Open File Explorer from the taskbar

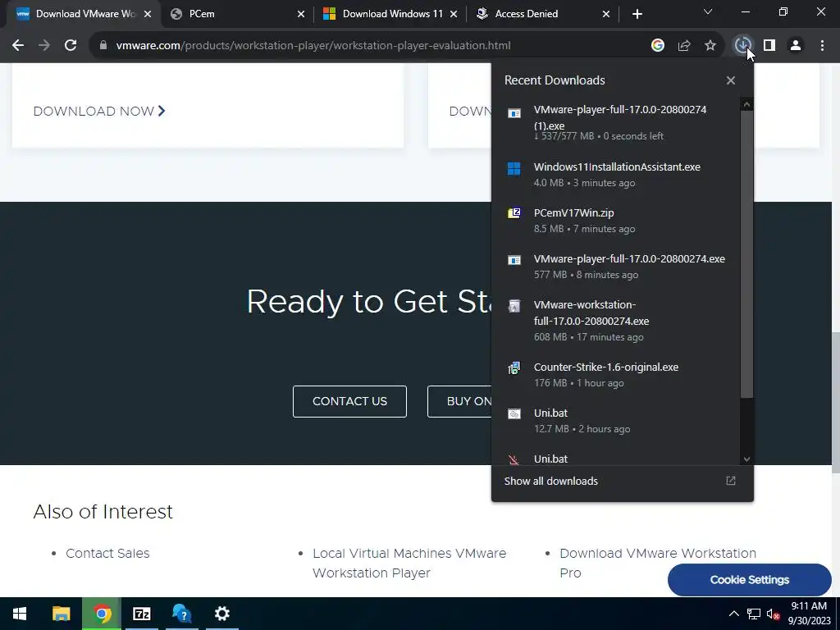(x=61, y=614)
